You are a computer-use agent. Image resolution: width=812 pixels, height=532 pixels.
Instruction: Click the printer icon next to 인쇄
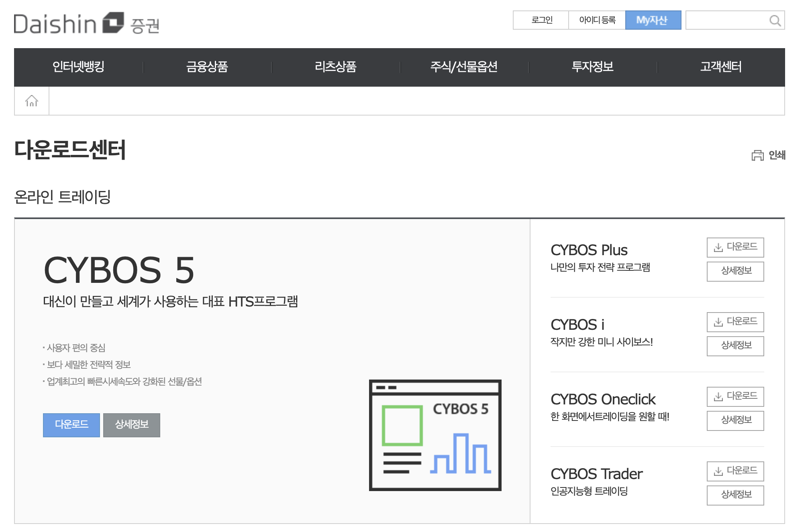click(x=757, y=155)
